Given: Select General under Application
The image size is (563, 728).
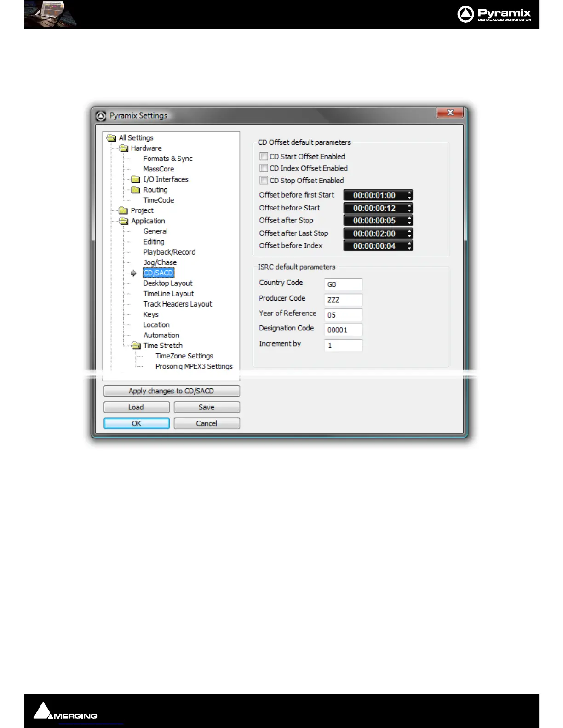Looking at the screenshot, I should [x=155, y=231].
